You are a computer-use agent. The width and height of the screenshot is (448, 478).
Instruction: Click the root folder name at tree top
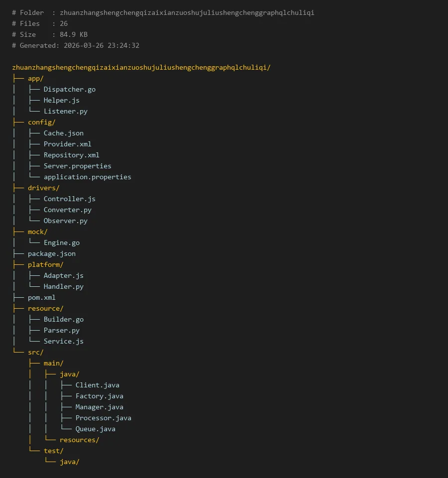coord(141,68)
